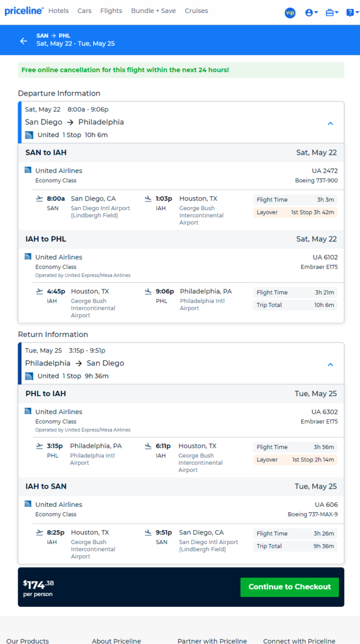
Task: Click United logo next to UA 2472 flight
Action: tap(28, 170)
